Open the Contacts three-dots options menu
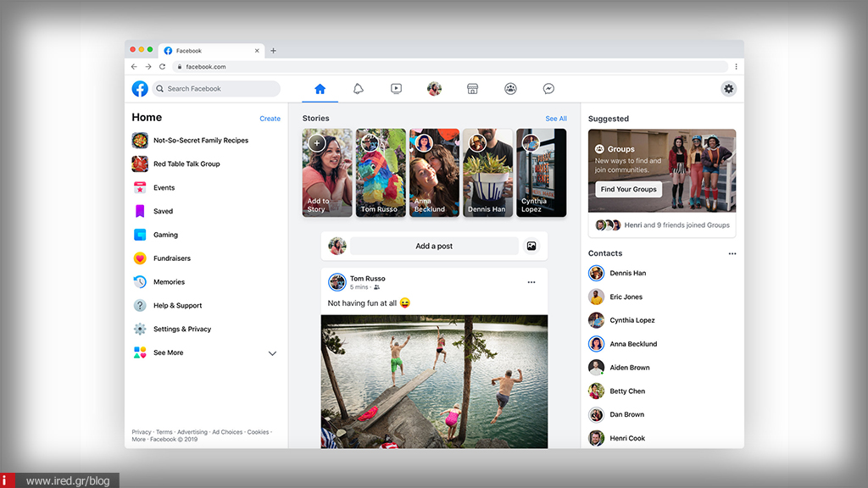 pyautogui.click(x=732, y=253)
